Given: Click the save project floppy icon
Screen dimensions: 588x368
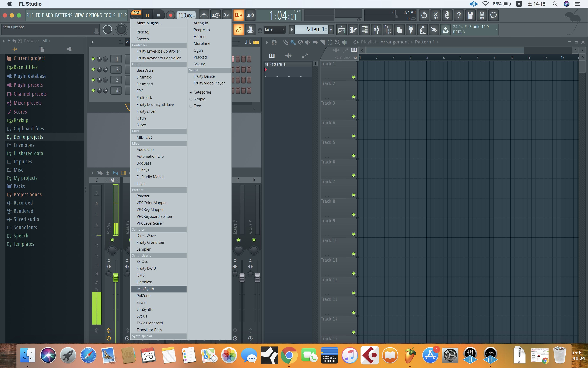Looking at the screenshot, I should (x=470, y=15).
